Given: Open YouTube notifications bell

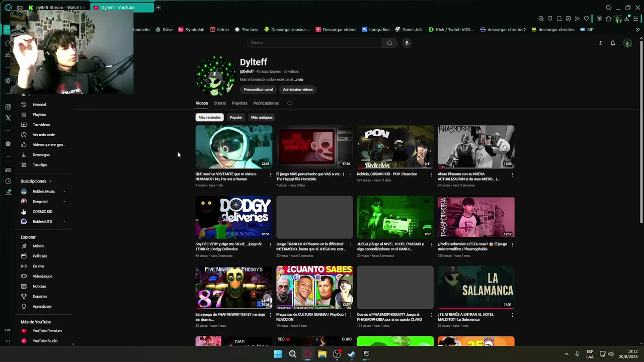Looking at the screenshot, I should tap(613, 43).
